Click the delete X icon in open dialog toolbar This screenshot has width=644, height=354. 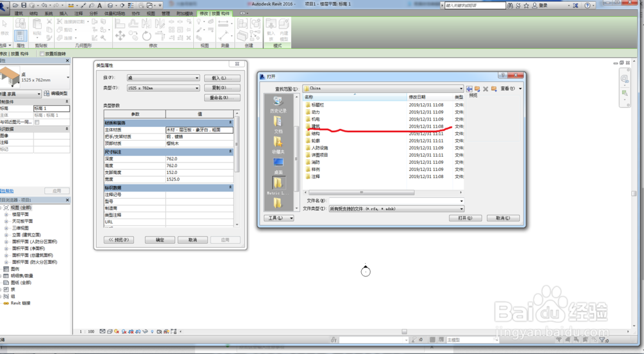coord(486,89)
